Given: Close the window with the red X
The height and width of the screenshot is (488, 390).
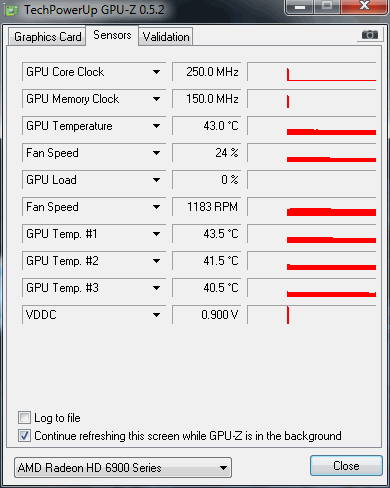Looking at the screenshot, I should 364,6.
